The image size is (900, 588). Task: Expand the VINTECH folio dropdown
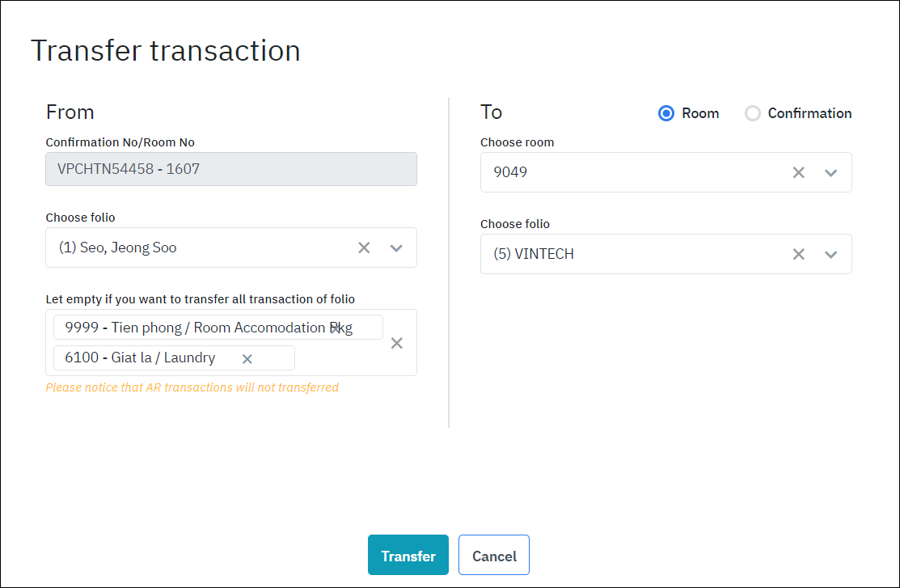click(x=831, y=254)
